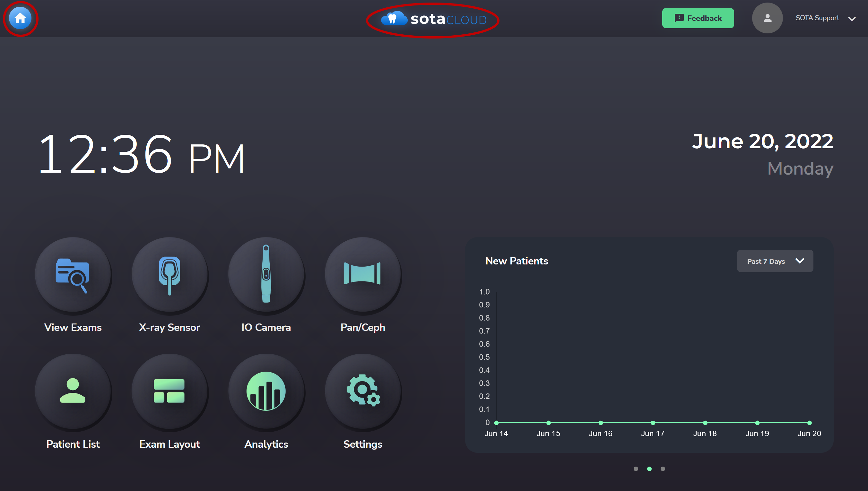Open the Patient List
Screen dimensions: 868x491
click(x=73, y=391)
